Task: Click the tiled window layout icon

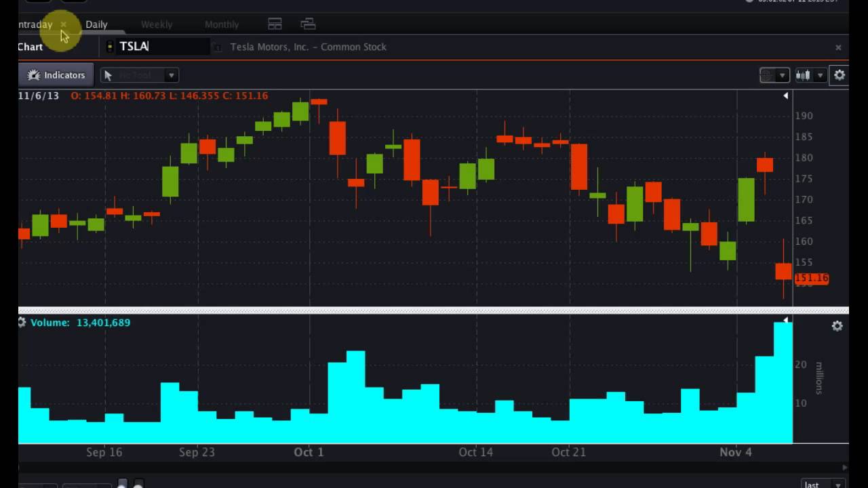Action: [x=275, y=24]
